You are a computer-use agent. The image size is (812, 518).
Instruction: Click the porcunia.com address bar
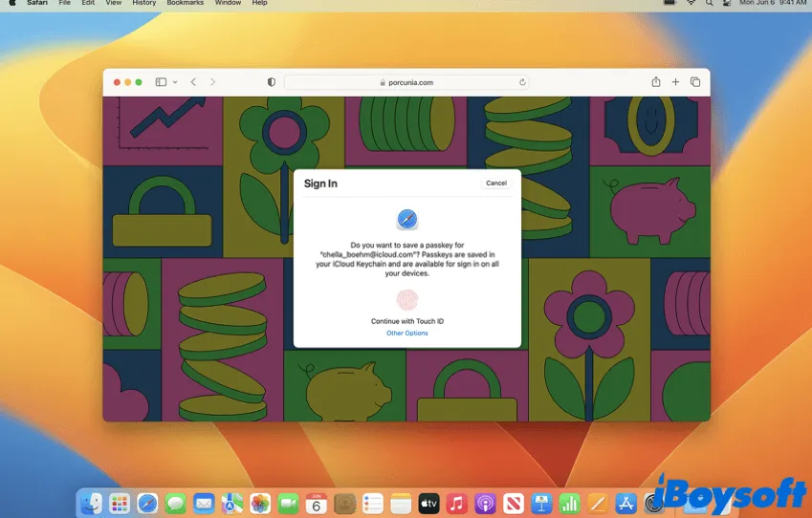[x=406, y=82]
